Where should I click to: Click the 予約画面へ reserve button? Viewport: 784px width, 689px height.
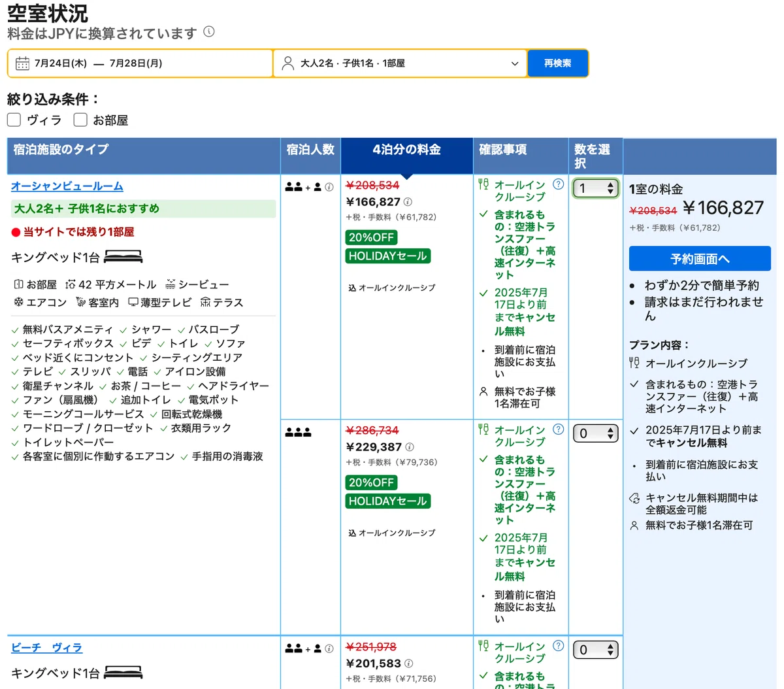(x=700, y=259)
